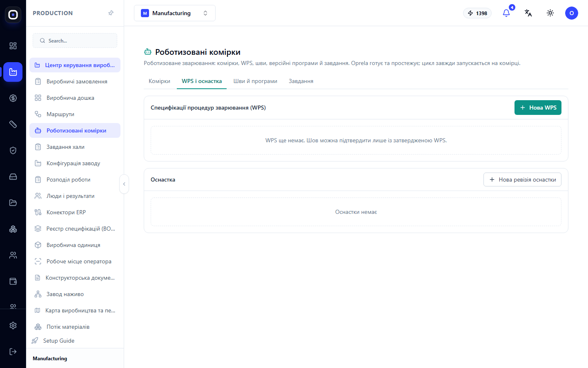Image resolution: width=588 pixels, height=368 pixels.
Task: Open the ruler icon in the left rail
Action: pyautogui.click(x=13, y=124)
